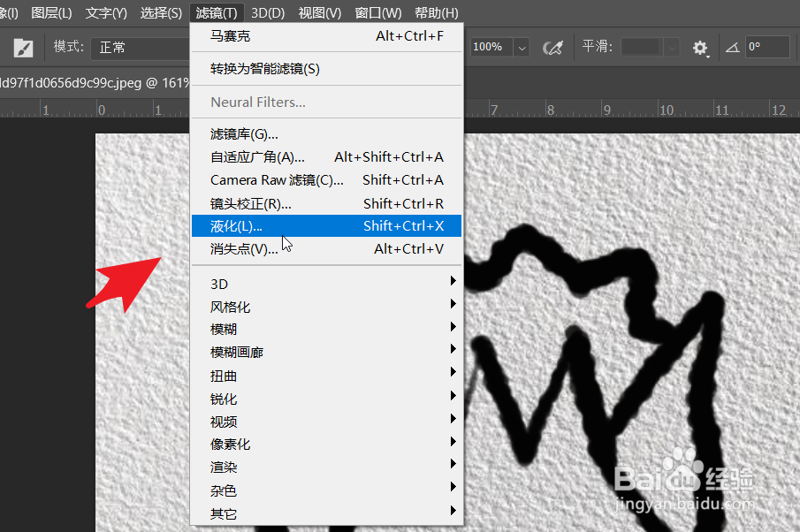
Task: Open the tool preset picker at far left
Action: [x=21, y=46]
